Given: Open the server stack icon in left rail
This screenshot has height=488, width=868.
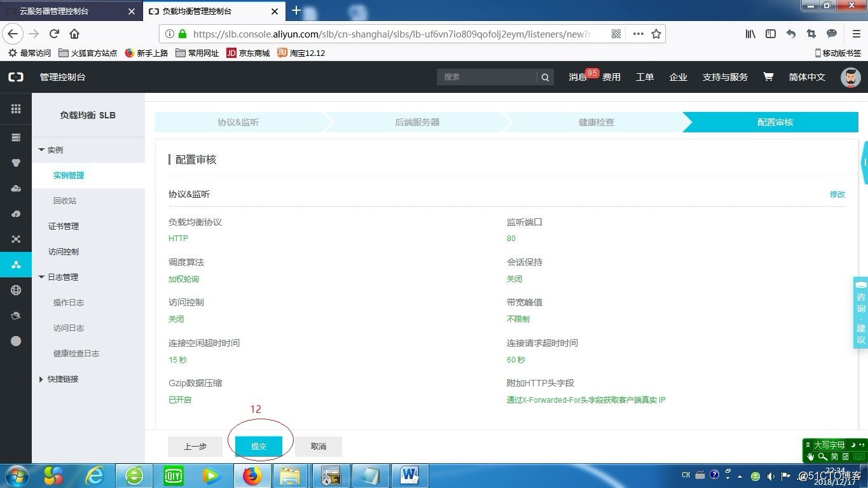Looking at the screenshot, I should pyautogui.click(x=16, y=137).
